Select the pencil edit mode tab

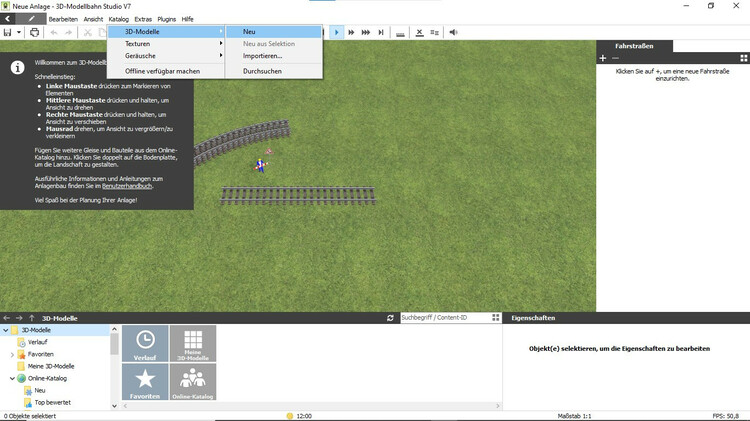pos(31,19)
